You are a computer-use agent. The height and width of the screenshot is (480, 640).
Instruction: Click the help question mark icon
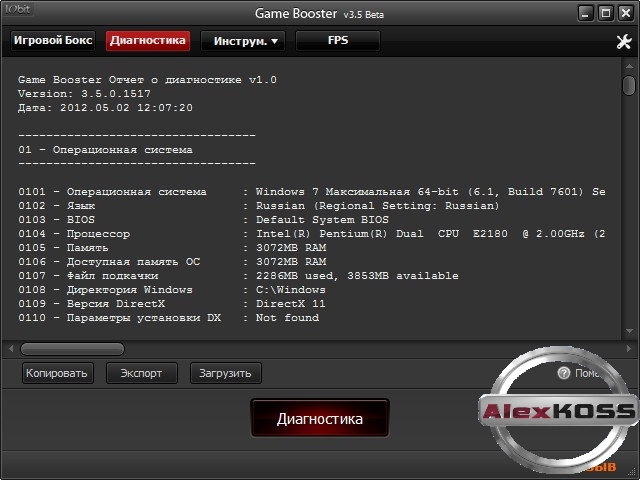(x=564, y=373)
